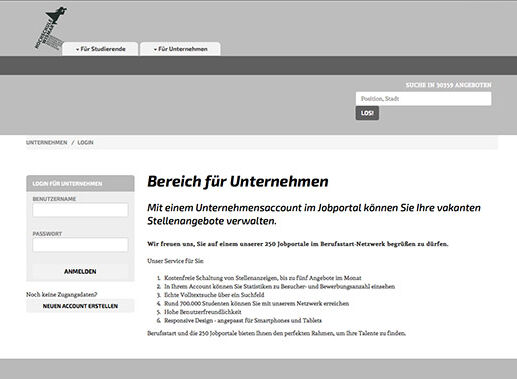This screenshot has width=517, height=379.
Task: Click the 'Suche in Angeboten' label
Action: pyautogui.click(x=448, y=85)
